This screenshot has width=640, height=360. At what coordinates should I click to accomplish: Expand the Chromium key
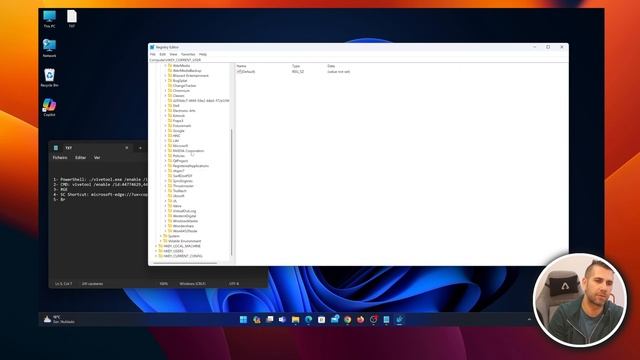tap(166, 91)
